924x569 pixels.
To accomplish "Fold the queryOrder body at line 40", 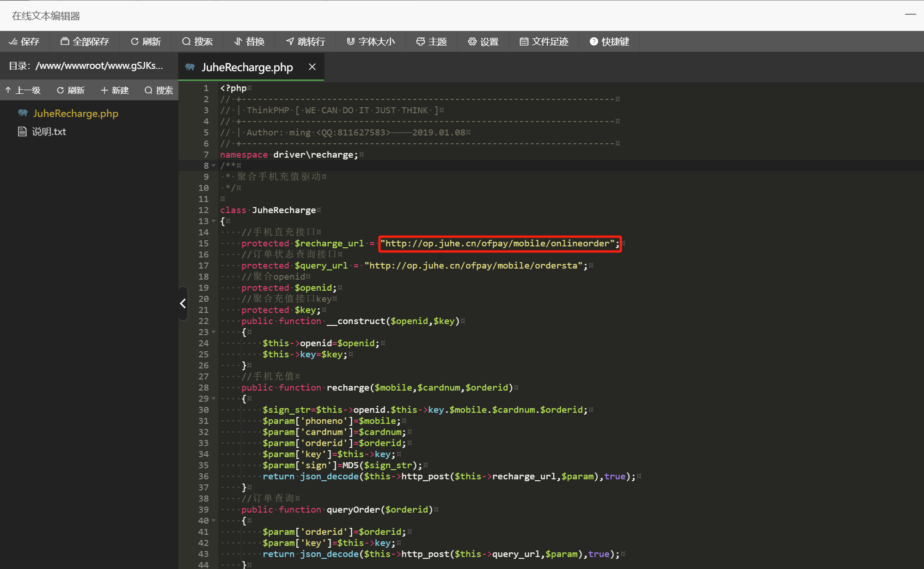I will tap(214, 520).
